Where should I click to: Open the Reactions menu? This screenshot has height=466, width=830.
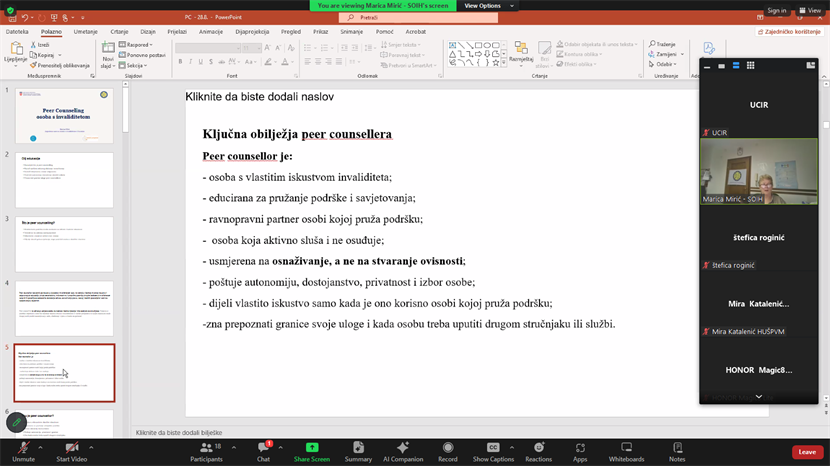pyautogui.click(x=538, y=452)
